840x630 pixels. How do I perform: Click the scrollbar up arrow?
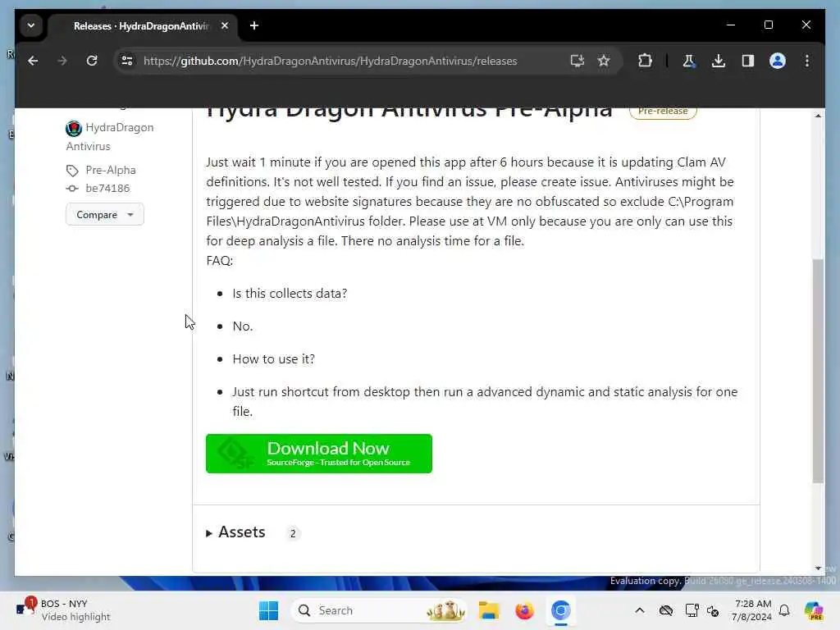pyautogui.click(x=818, y=116)
